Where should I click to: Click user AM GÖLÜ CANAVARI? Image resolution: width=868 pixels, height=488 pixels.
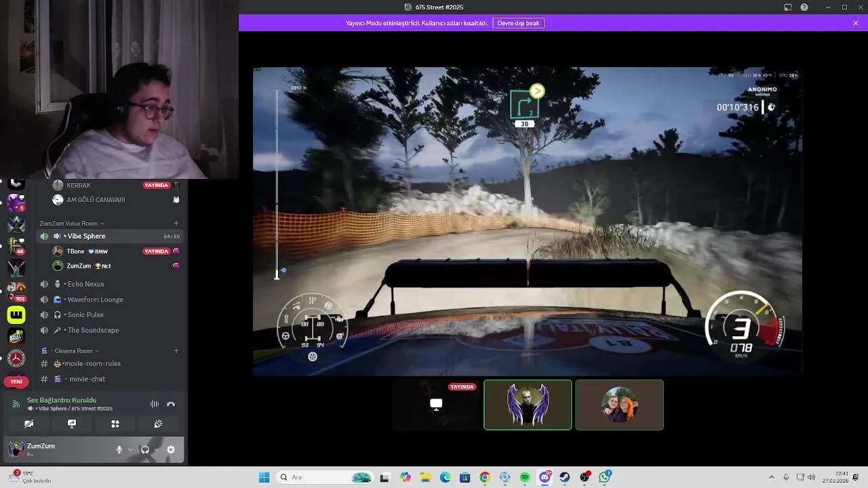click(x=96, y=200)
